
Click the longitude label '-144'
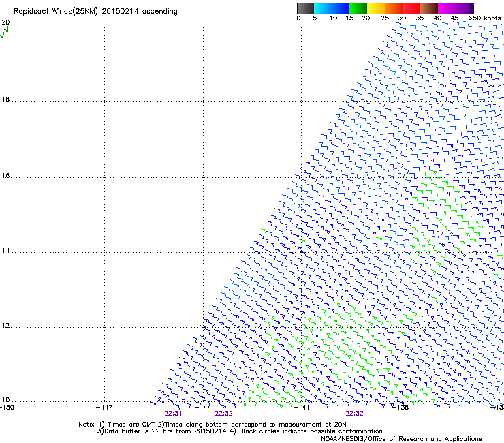tap(204, 408)
